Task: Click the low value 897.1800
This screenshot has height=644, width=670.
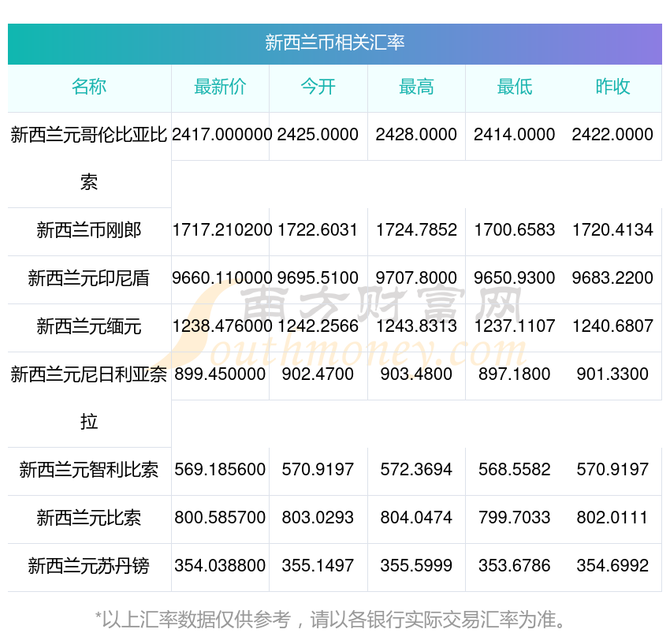Action: (515, 374)
